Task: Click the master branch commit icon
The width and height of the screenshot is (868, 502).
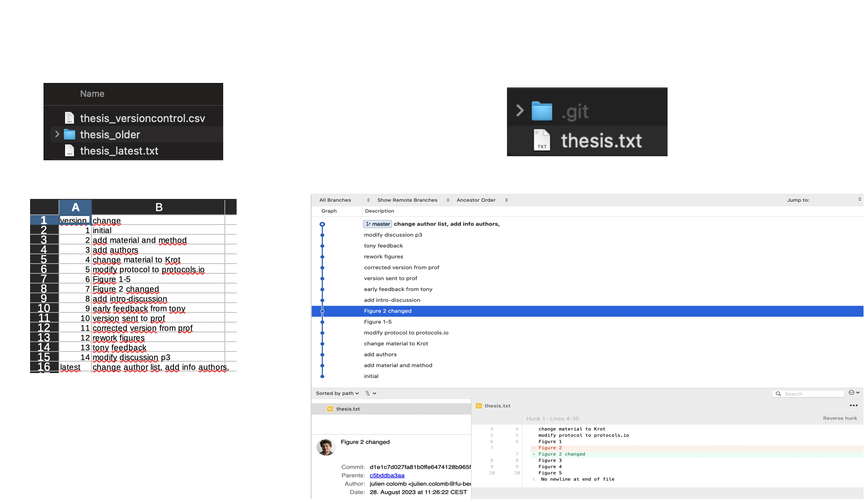Action: coord(322,223)
